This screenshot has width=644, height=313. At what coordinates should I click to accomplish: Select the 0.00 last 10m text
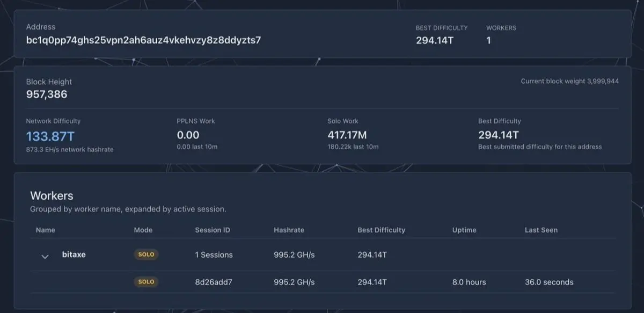pyautogui.click(x=197, y=147)
